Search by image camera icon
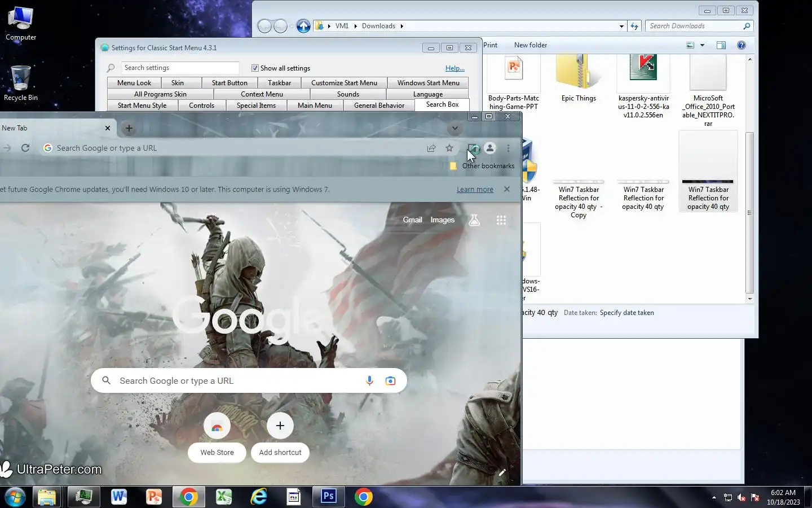812x508 pixels. click(x=390, y=381)
